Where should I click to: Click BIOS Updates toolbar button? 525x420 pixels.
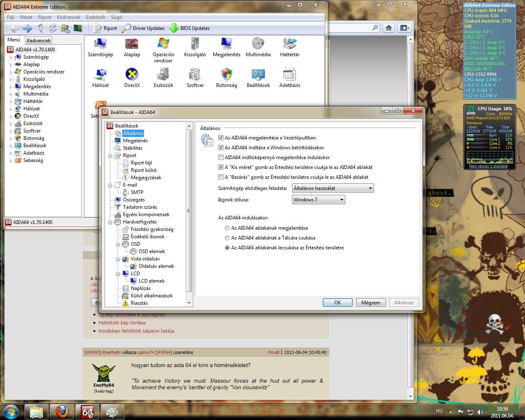[x=189, y=28]
